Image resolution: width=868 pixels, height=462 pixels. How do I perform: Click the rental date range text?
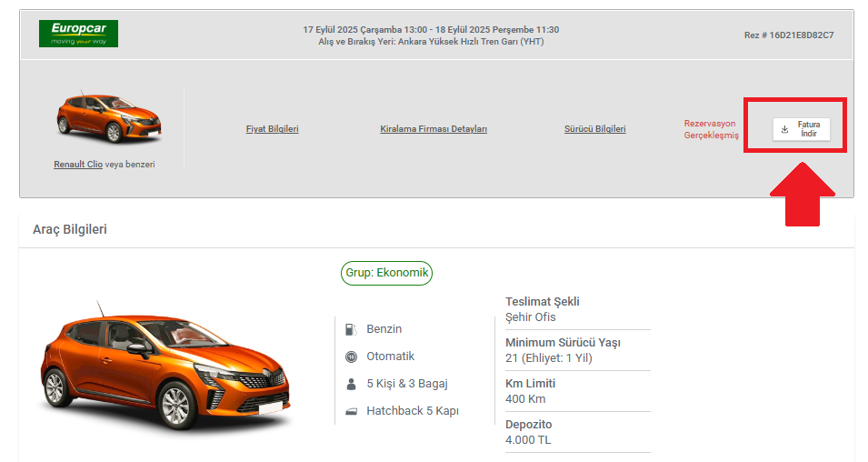(431, 30)
